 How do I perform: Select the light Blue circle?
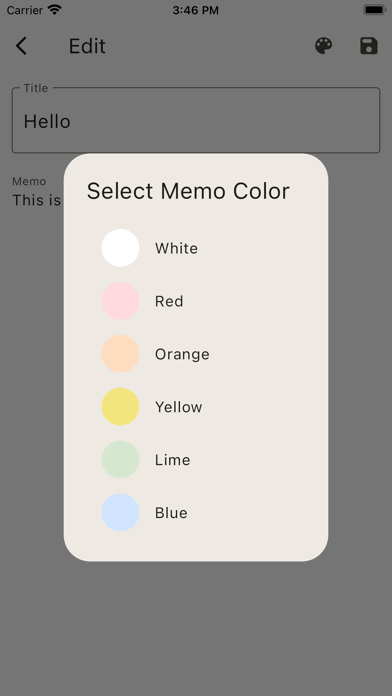coord(120,512)
